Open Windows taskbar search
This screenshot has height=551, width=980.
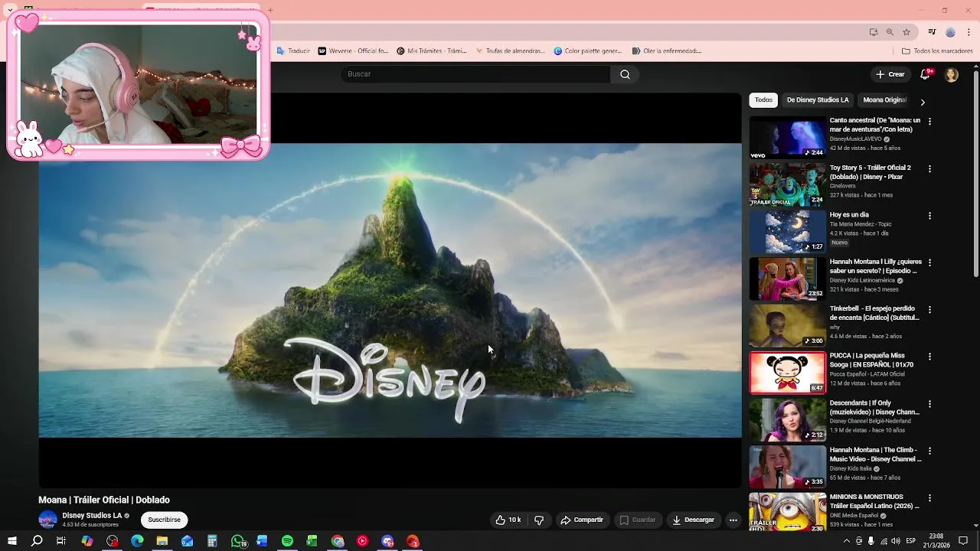37,541
